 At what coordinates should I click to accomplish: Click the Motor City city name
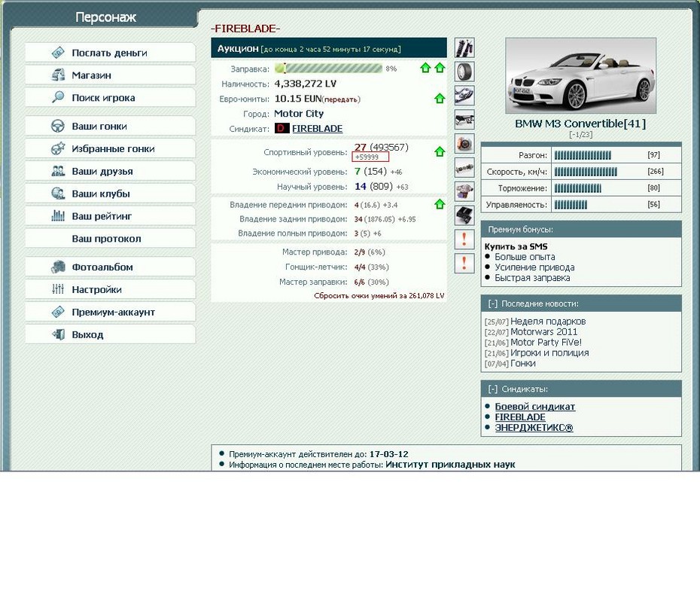click(x=299, y=114)
